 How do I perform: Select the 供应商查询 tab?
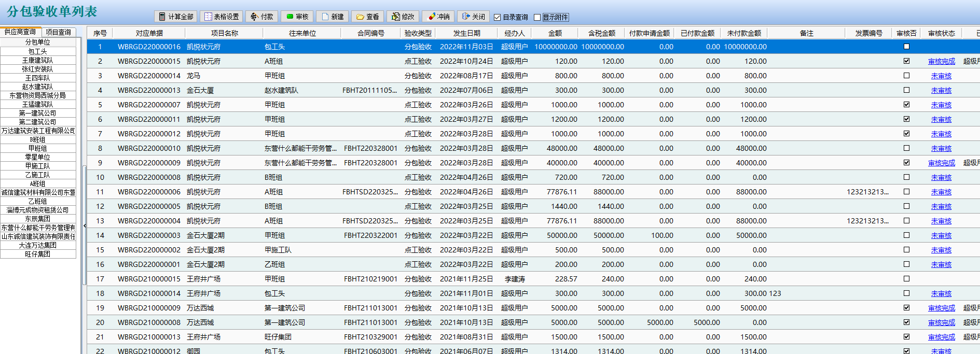point(20,32)
